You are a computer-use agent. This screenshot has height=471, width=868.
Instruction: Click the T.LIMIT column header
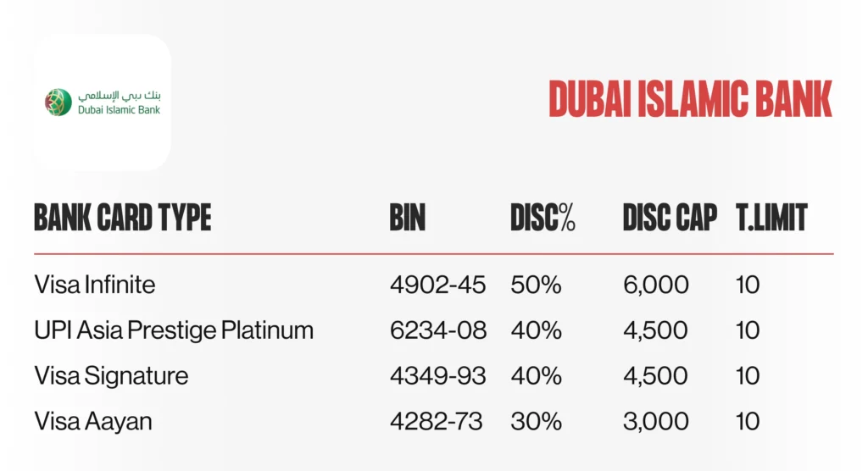(771, 218)
